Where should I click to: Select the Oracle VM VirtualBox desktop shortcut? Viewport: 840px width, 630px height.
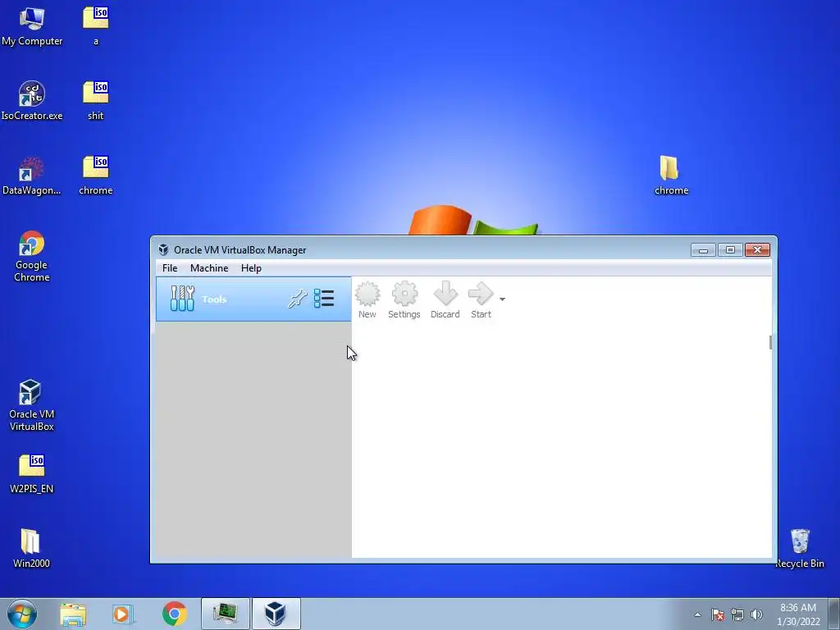click(32, 405)
